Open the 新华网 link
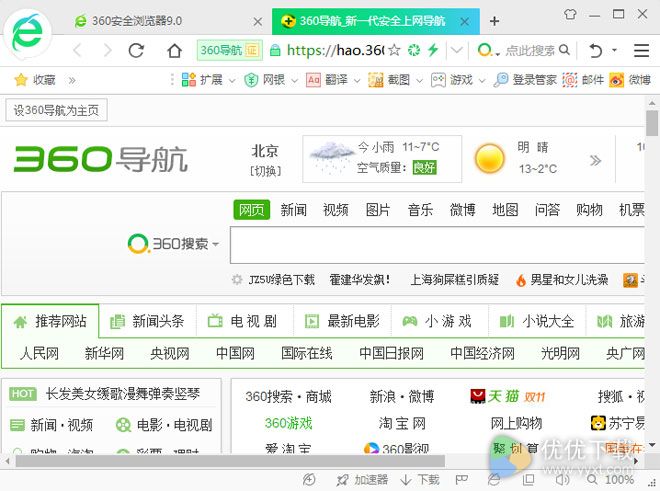Image resolution: width=660 pixels, height=491 pixels. [104, 353]
